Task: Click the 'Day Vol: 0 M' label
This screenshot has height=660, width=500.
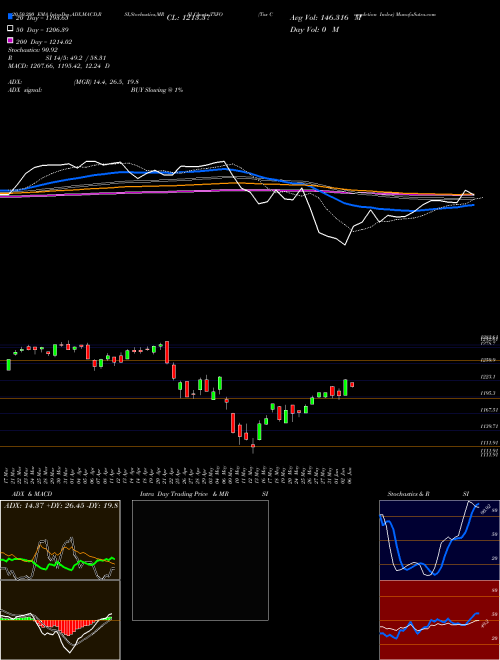Action: (x=314, y=29)
